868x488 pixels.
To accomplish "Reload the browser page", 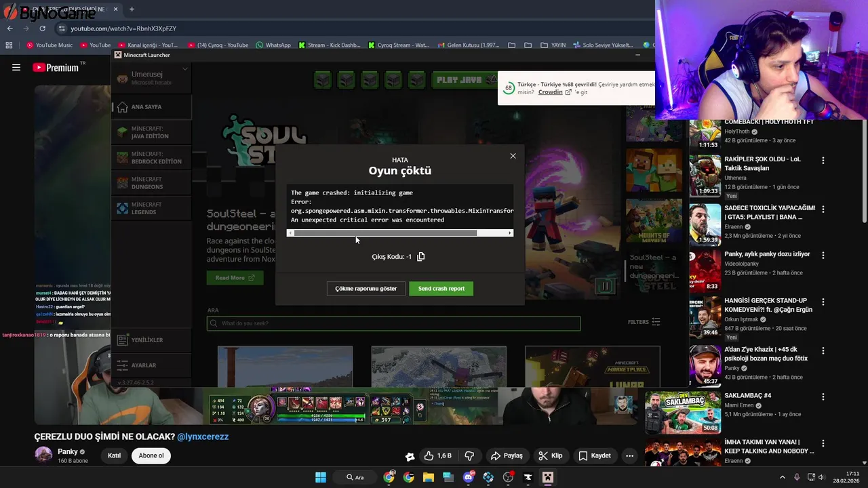I will pyautogui.click(x=42, y=28).
